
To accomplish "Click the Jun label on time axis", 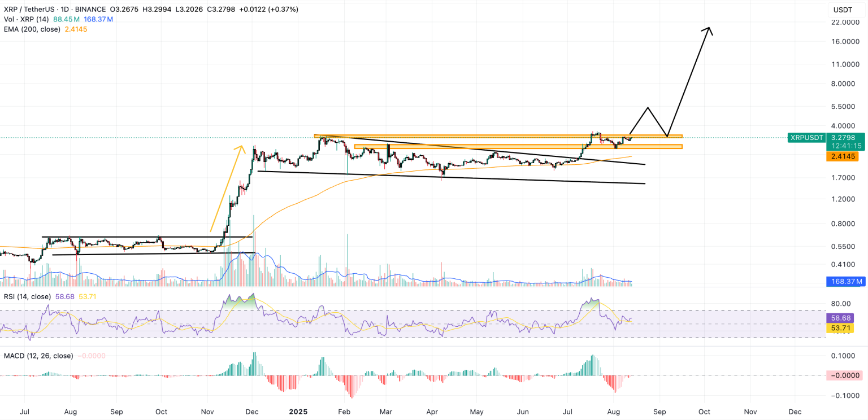I will tap(523, 412).
